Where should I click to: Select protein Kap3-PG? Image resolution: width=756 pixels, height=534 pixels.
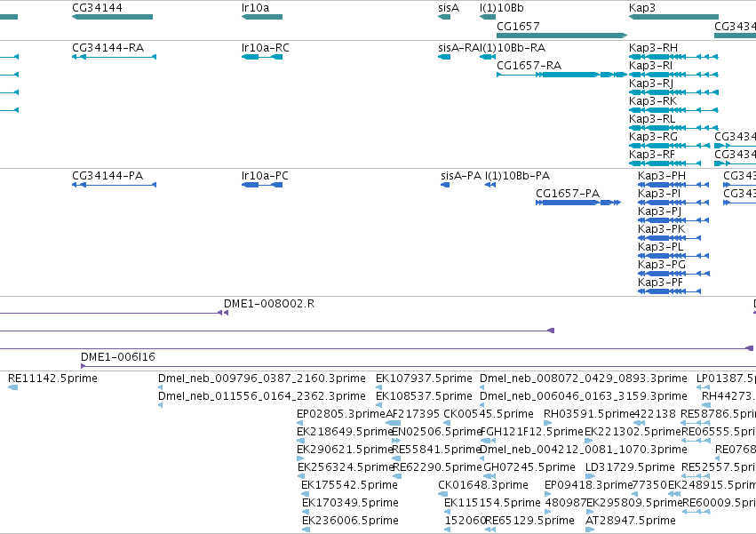tap(674, 274)
